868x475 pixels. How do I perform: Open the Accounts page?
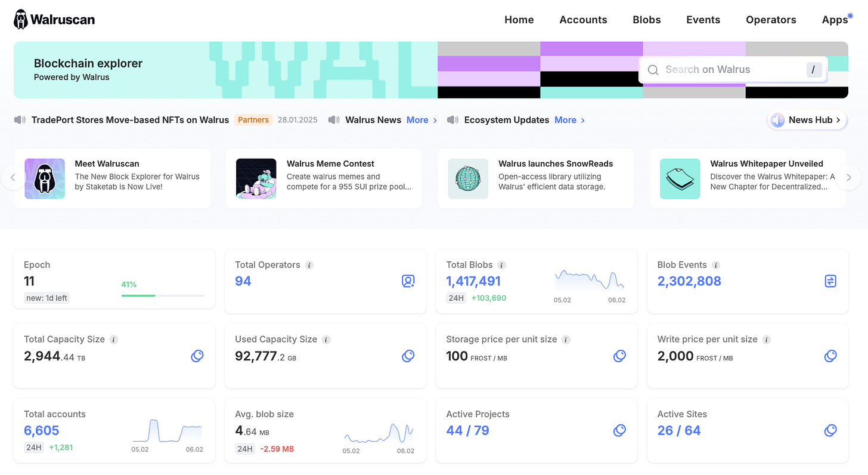click(x=583, y=20)
